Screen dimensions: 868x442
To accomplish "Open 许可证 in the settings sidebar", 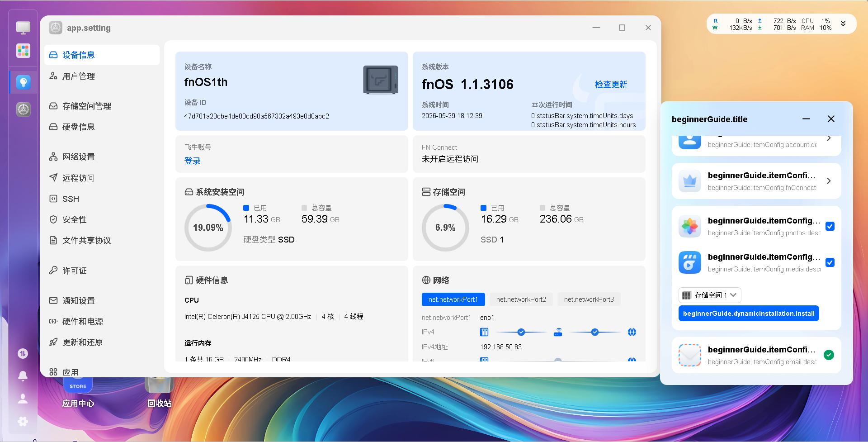I will tap(102, 271).
